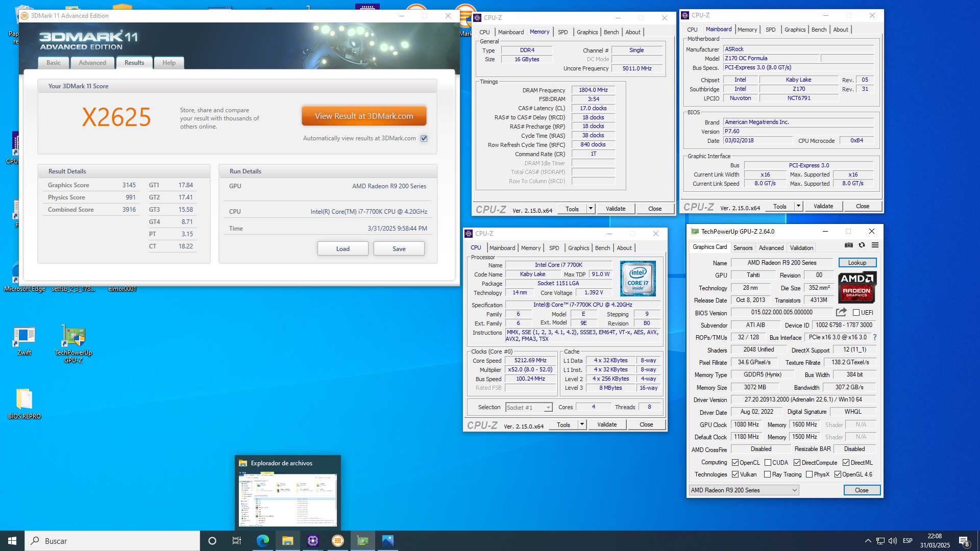Open the GPU selection dropdown in GPU-Z
Screen dimensions: 980x551
[744, 490]
